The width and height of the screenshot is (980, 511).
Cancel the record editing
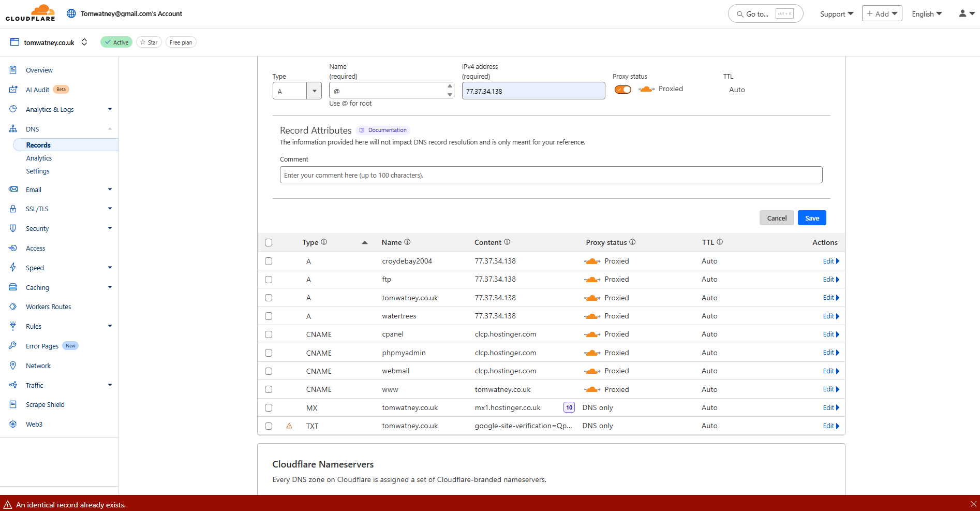tap(777, 218)
